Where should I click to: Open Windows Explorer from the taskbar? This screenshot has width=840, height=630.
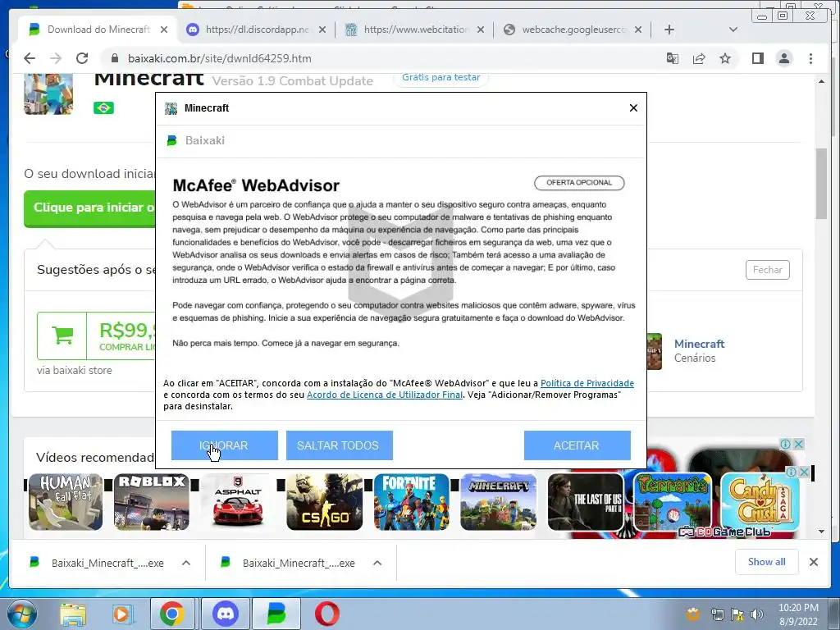(x=73, y=614)
